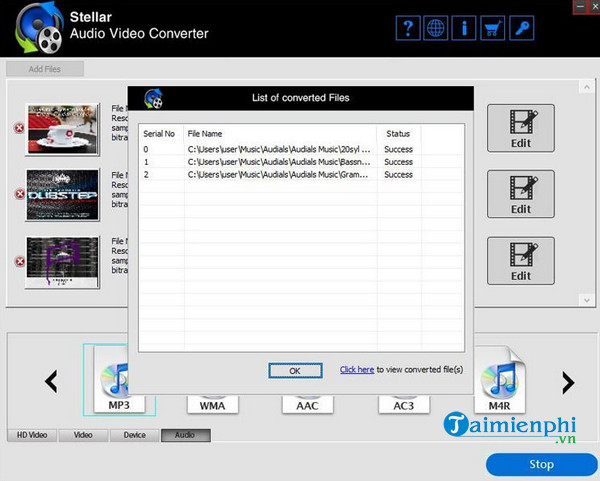Click serial number 0 cell
Screen dimensions: 600x481
click(x=146, y=149)
